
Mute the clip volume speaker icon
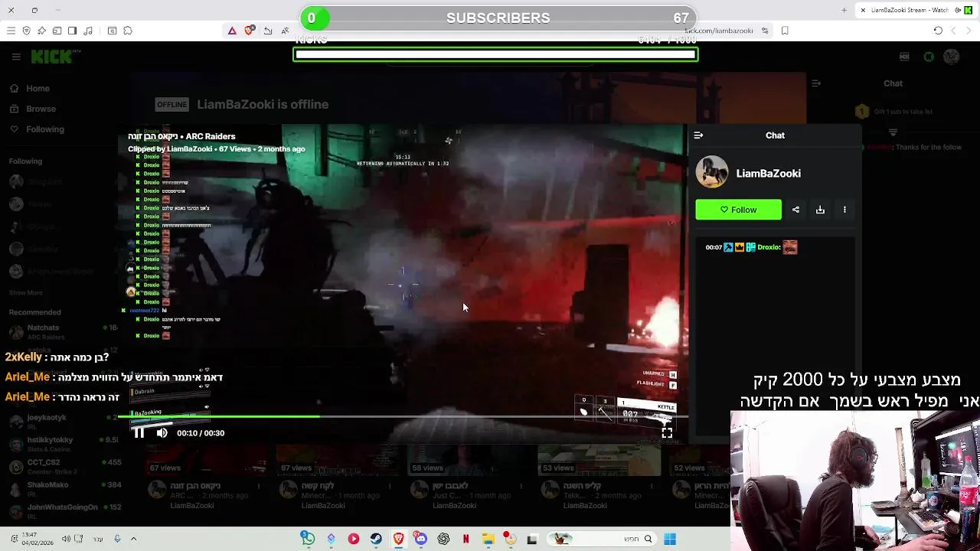[162, 433]
